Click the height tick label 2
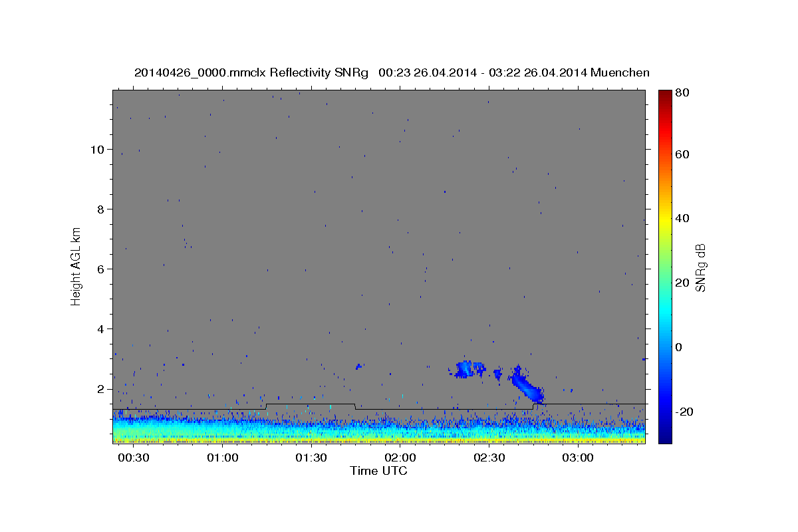Image resolution: width=798 pixels, height=532 pixels. tap(100, 388)
